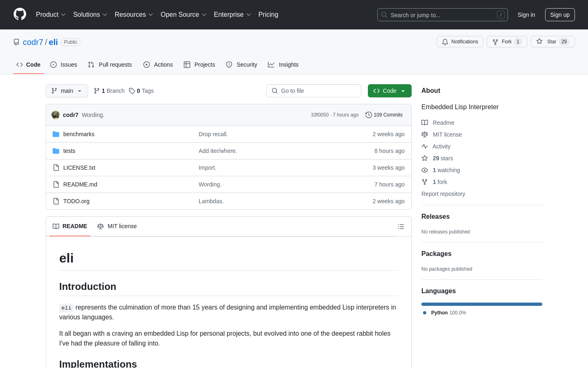Click the 1 Branch link
Image resolution: width=588 pixels, height=368 pixels.
[x=109, y=91]
